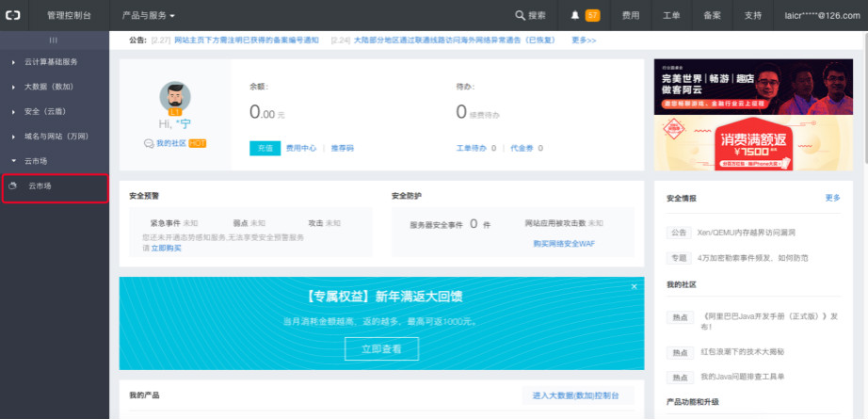The width and height of the screenshot is (868, 419).
Task: Click the 专题 tag in 安全情报
Action: point(679,258)
